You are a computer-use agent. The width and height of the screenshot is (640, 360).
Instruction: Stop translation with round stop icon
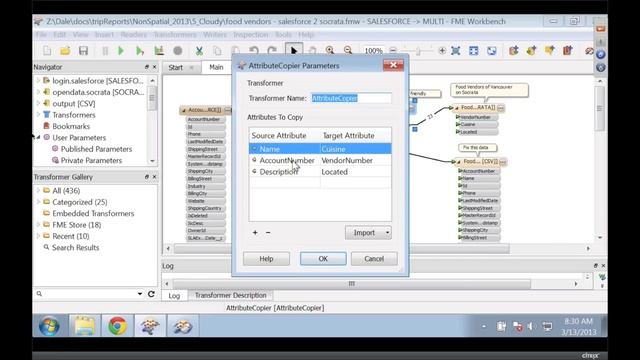tap(178, 51)
